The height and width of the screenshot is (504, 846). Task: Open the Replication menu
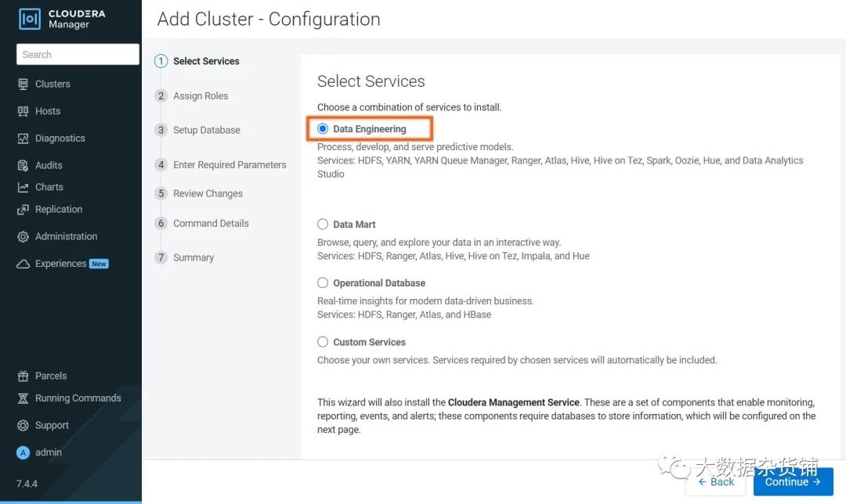tap(59, 210)
